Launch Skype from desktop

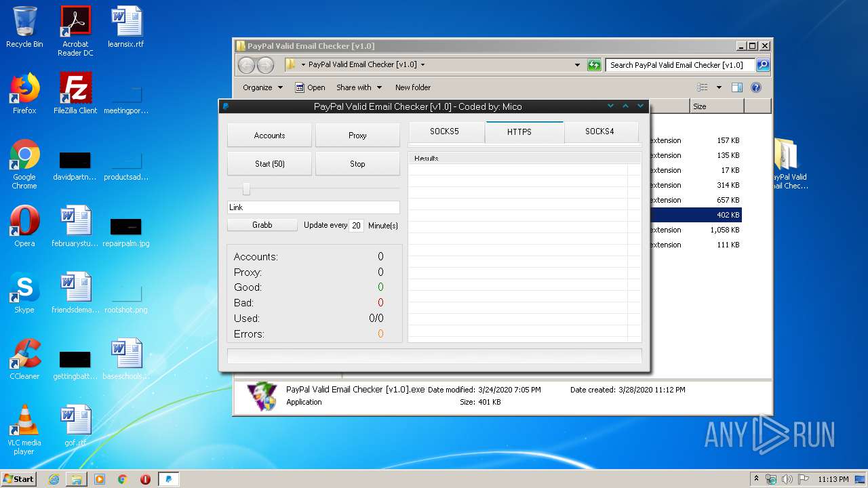(x=24, y=293)
